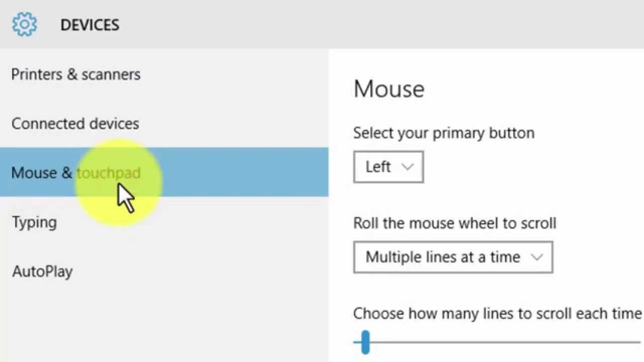Open the primary button Left dropdown

(388, 167)
